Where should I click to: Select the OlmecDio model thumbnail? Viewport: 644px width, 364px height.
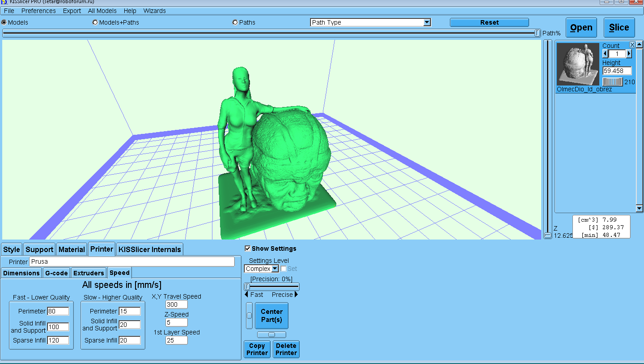click(x=578, y=64)
